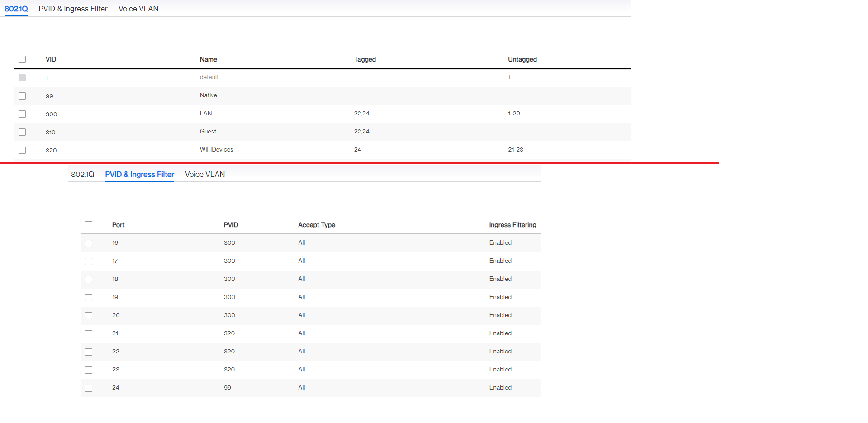Click tagged value '22,24' in LAN row
This screenshot has width=868, height=423.
tap(361, 114)
